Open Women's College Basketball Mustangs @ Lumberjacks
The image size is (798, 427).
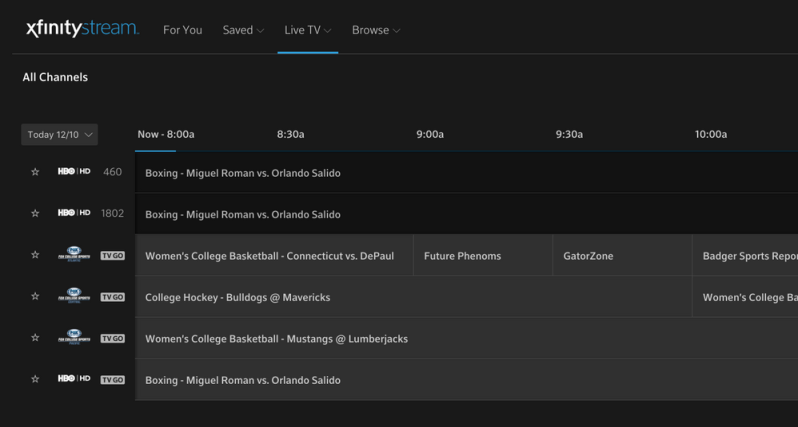click(466, 338)
